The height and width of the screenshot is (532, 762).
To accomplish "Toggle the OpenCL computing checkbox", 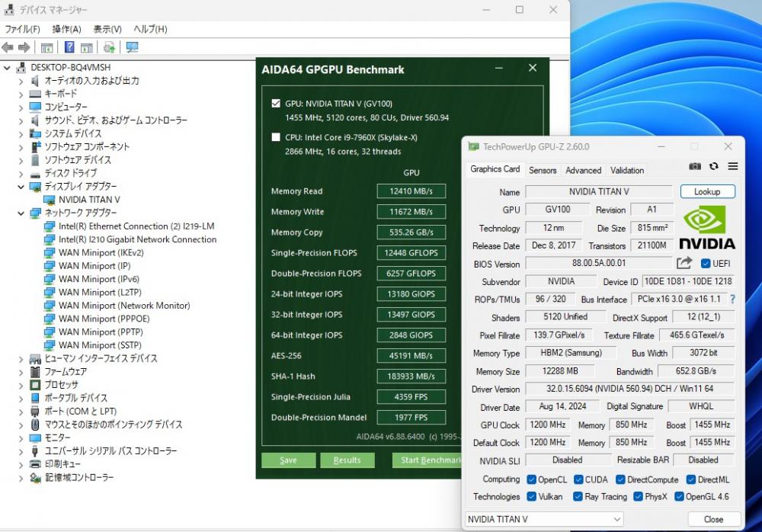I will [531, 479].
